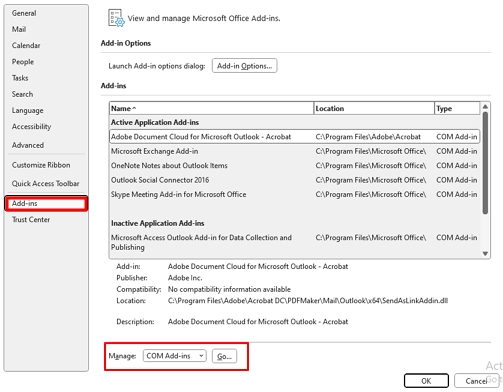This screenshot has height=392, width=503.
Task: Select the Language category
Action: (27, 110)
